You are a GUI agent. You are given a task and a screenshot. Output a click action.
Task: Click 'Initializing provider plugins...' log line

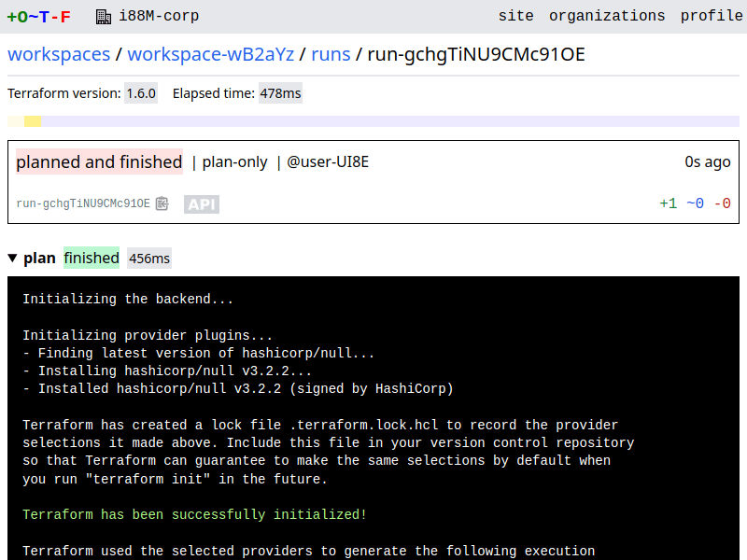pos(148,335)
